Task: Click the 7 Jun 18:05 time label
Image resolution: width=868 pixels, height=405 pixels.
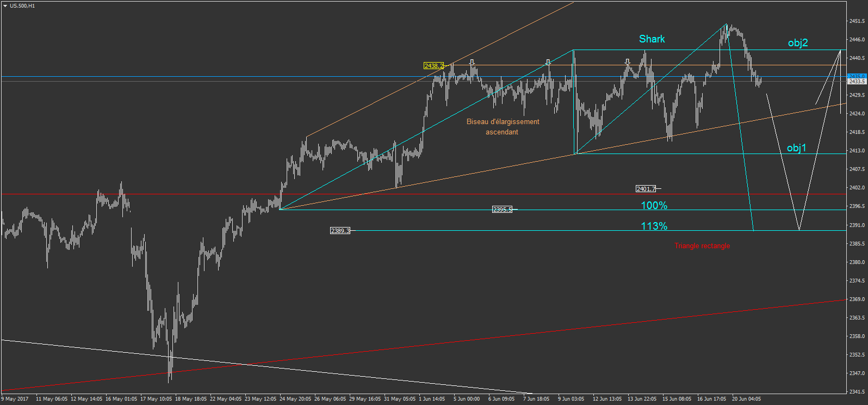Action: [536, 399]
